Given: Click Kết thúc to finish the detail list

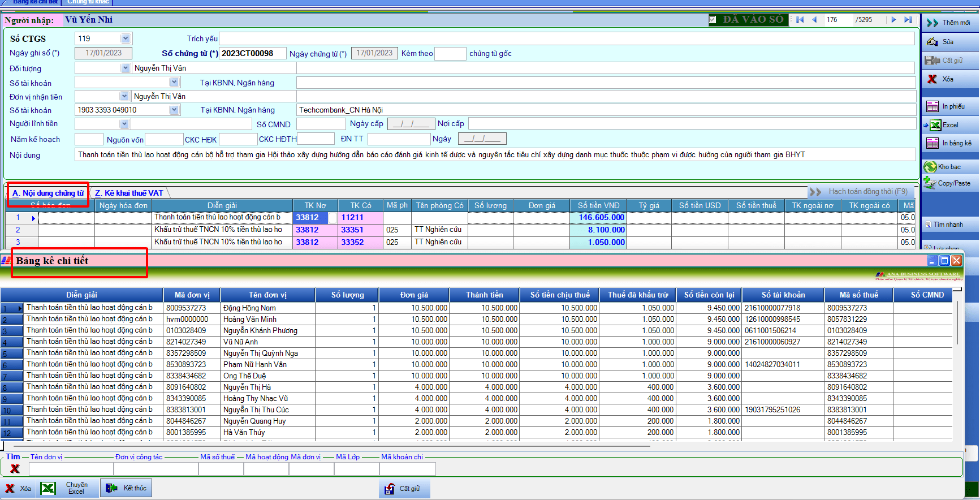Looking at the screenshot, I should click(x=127, y=488).
